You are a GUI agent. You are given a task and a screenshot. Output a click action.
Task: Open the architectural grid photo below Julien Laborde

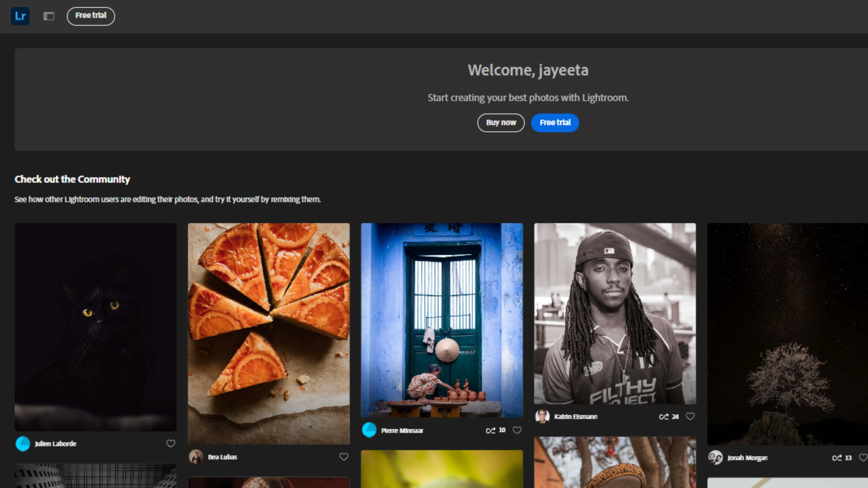[x=95, y=476]
